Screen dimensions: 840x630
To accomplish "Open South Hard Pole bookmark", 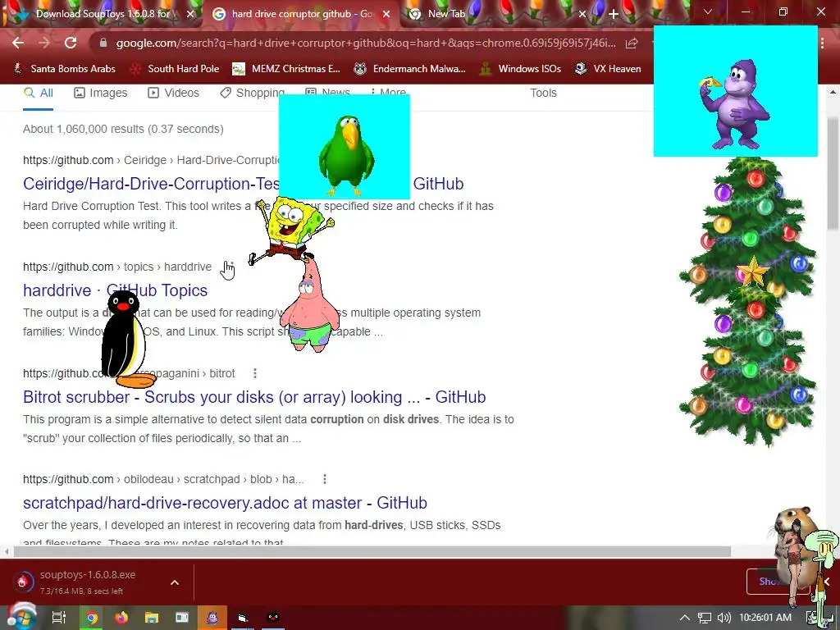I will pos(176,69).
